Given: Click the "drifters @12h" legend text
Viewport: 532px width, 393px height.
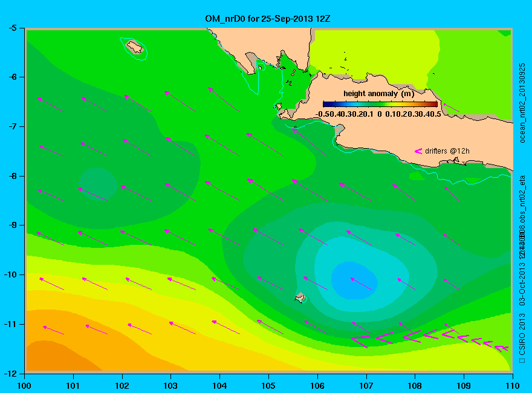Looking at the screenshot, I should [x=447, y=151].
